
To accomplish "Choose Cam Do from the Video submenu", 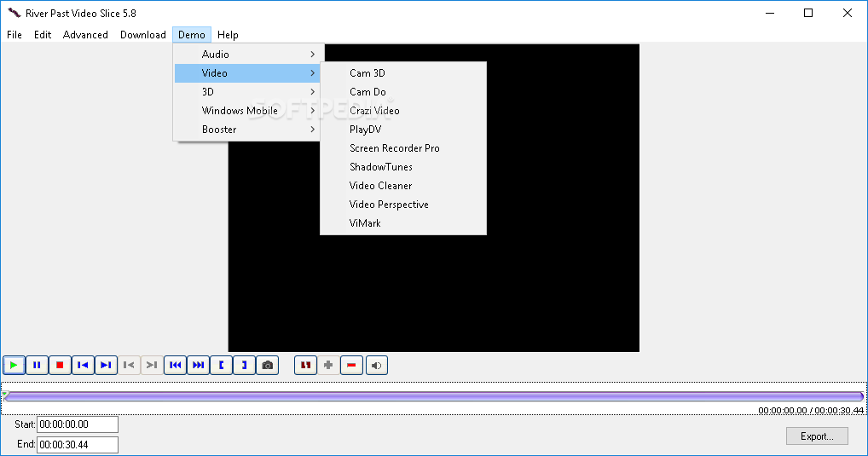I will click(x=403, y=92).
